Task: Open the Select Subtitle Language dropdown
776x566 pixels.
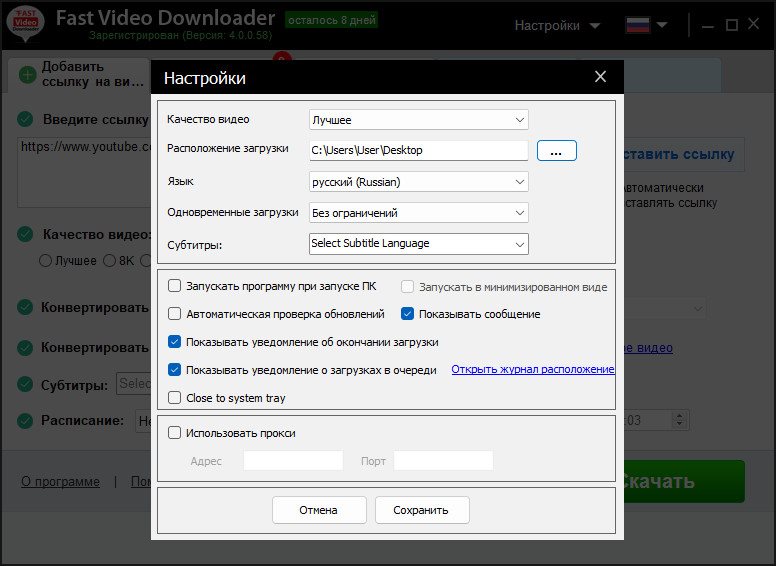Action: [x=419, y=244]
